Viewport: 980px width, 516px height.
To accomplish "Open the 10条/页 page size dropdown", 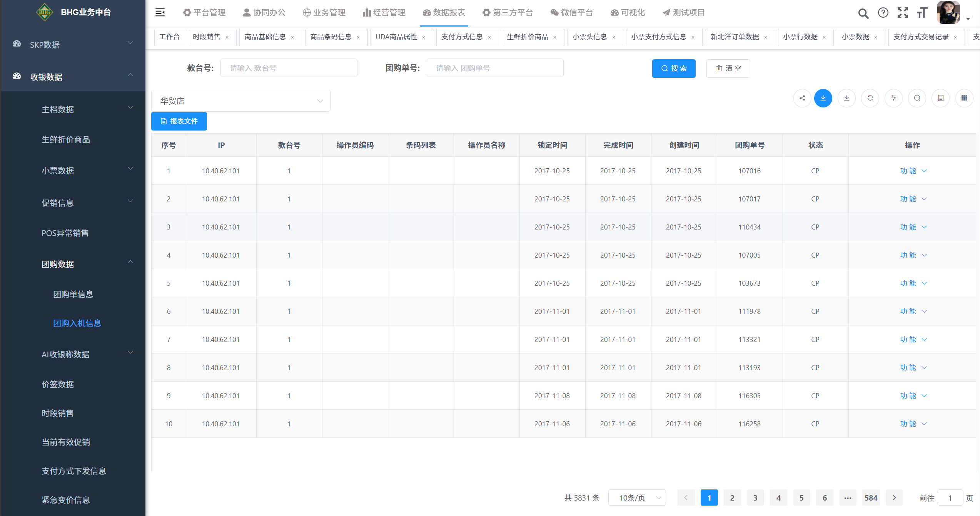I will 637,498.
